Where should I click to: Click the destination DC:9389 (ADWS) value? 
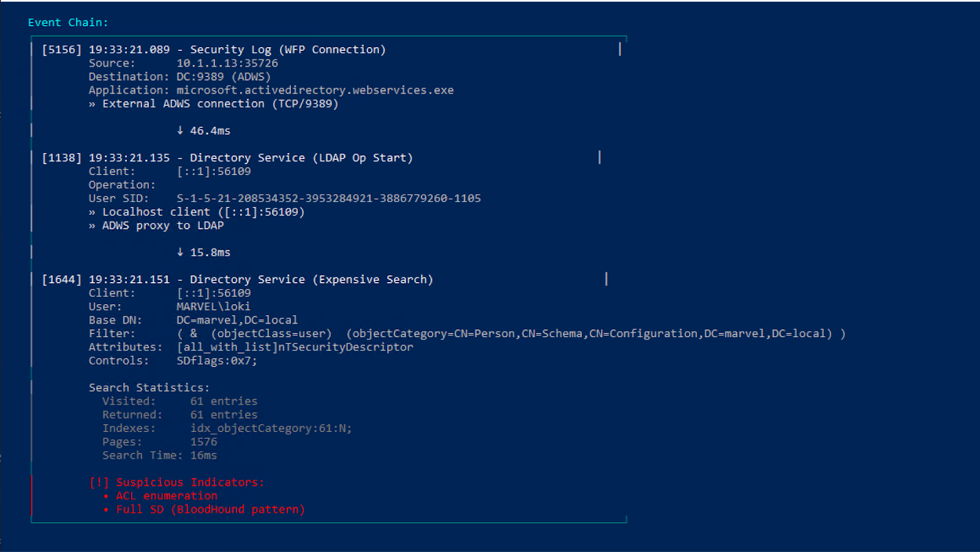224,76
